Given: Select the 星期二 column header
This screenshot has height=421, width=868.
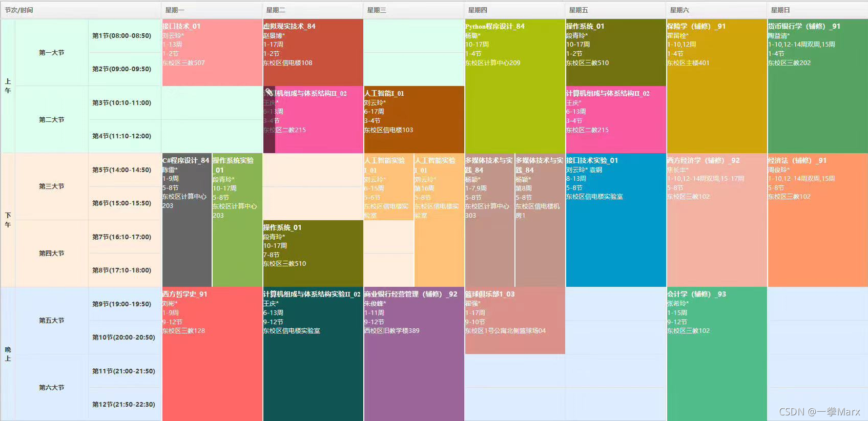Looking at the screenshot, I should tap(313, 10).
